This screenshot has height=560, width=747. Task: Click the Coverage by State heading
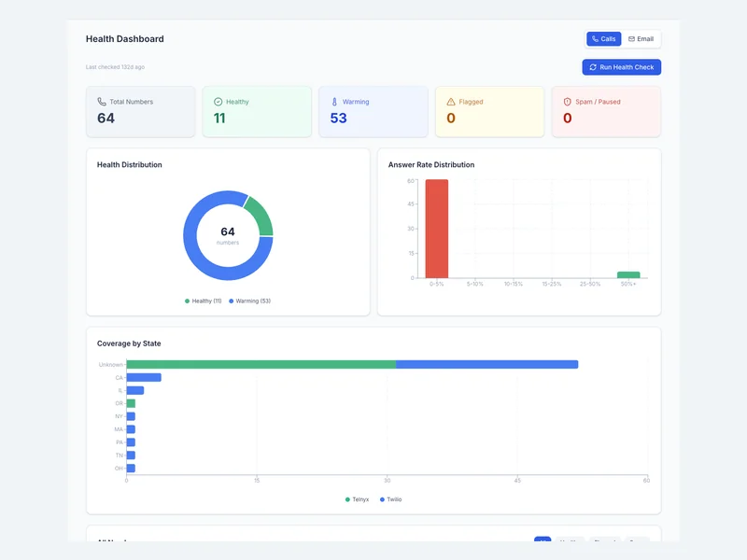click(x=129, y=343)
